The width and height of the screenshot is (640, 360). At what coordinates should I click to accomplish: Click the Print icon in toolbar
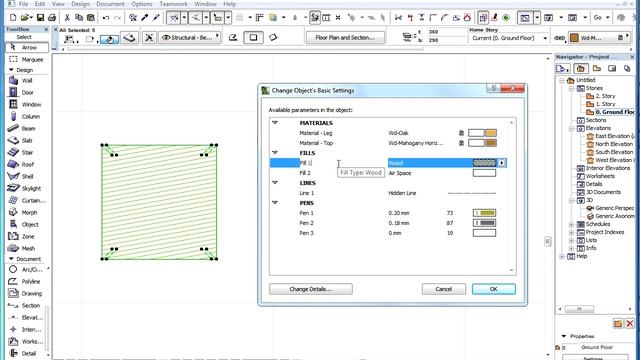coord(52,18)
